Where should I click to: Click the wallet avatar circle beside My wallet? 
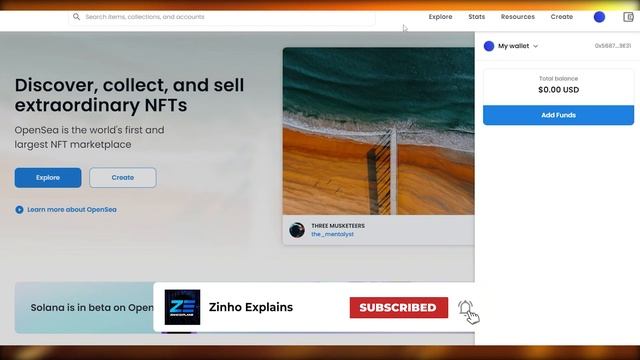489,46
